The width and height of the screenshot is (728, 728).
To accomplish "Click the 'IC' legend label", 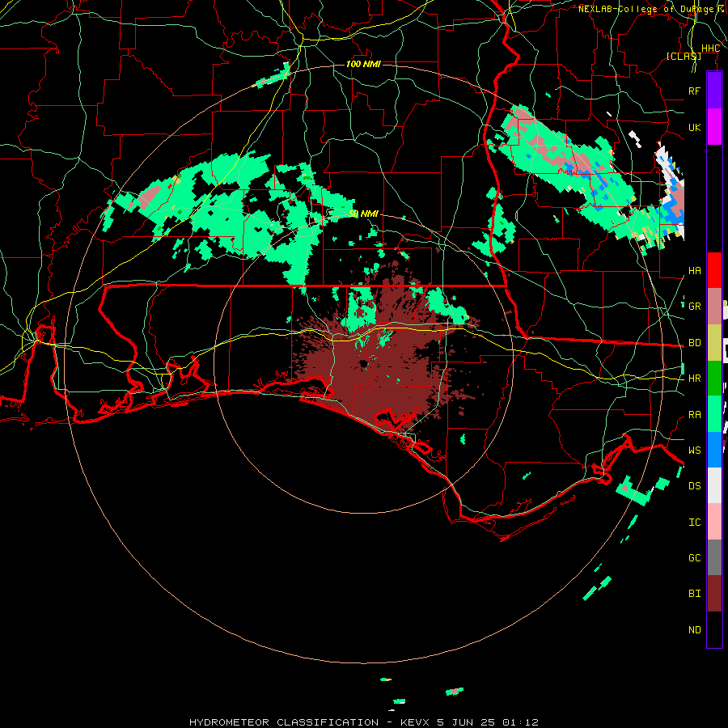I will pyautogui.click(x=694, y=523).
